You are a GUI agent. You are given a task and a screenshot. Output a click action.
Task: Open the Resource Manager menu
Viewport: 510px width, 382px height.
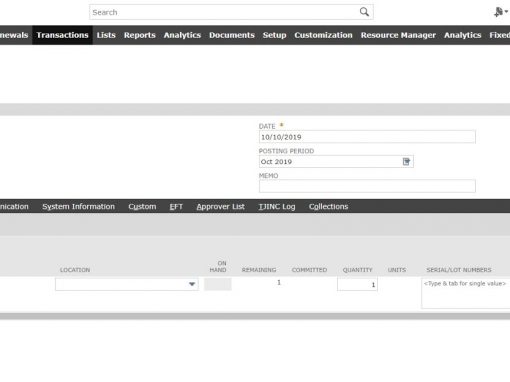(398, 35)
